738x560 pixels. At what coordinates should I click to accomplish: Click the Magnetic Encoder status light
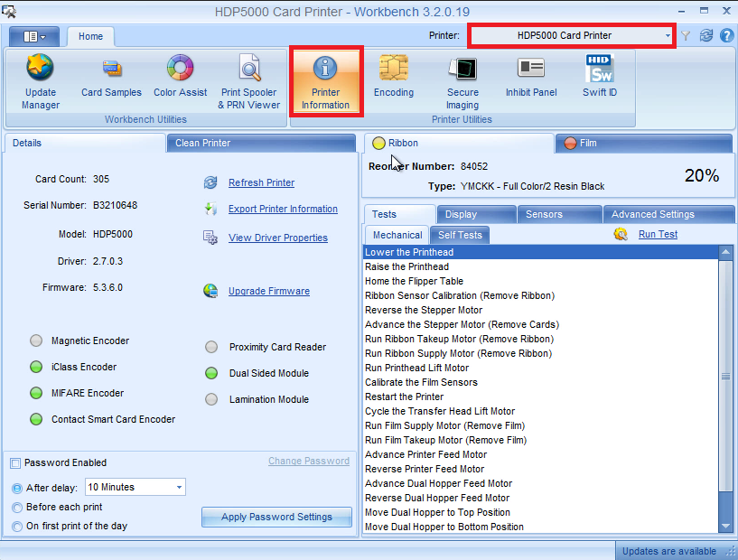click(x=36, y=341)
